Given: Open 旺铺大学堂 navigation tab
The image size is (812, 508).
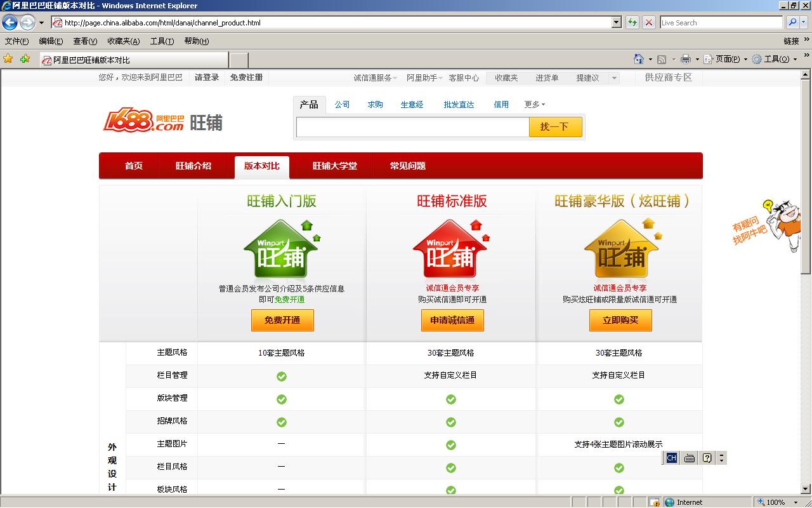Looking at the screenshot, I should [335, 166].
